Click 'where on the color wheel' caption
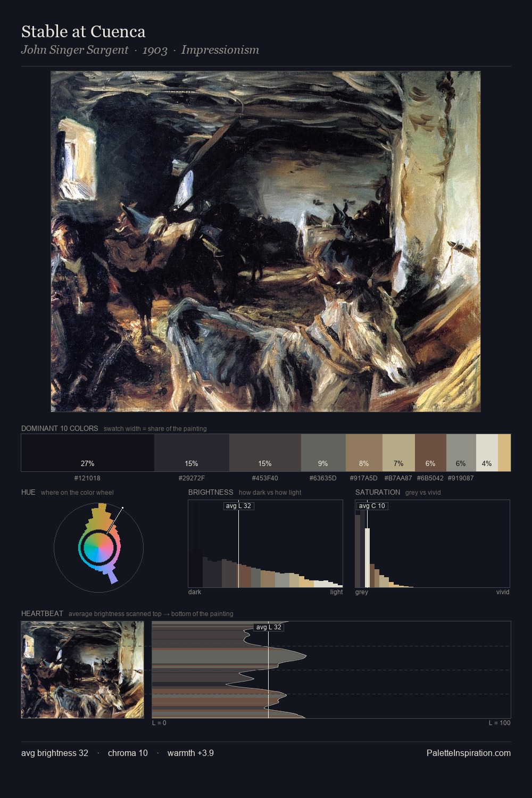Viewport: 532px width, 798px height. tap(77, 493)
